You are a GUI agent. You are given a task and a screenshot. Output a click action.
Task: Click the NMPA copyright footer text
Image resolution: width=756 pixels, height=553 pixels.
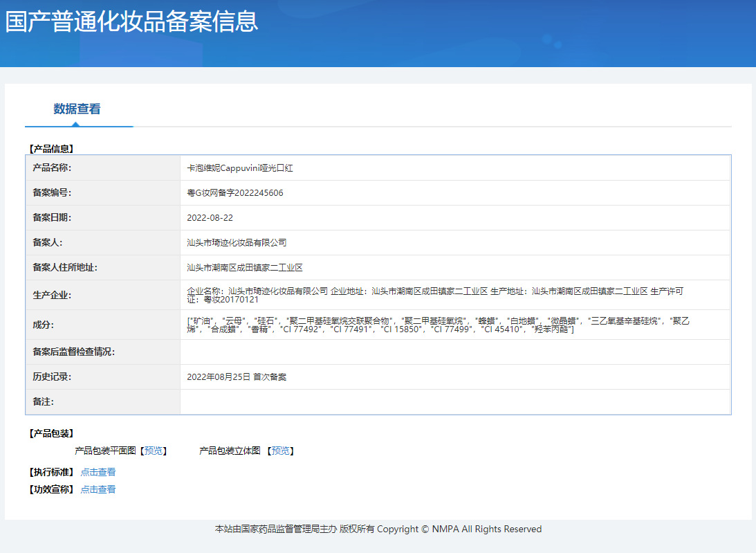tap(378, 529)
